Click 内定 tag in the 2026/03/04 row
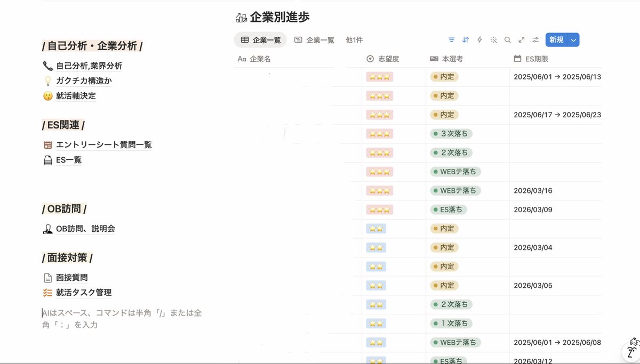This screenshot has height=364, width=640. (444, 247)
